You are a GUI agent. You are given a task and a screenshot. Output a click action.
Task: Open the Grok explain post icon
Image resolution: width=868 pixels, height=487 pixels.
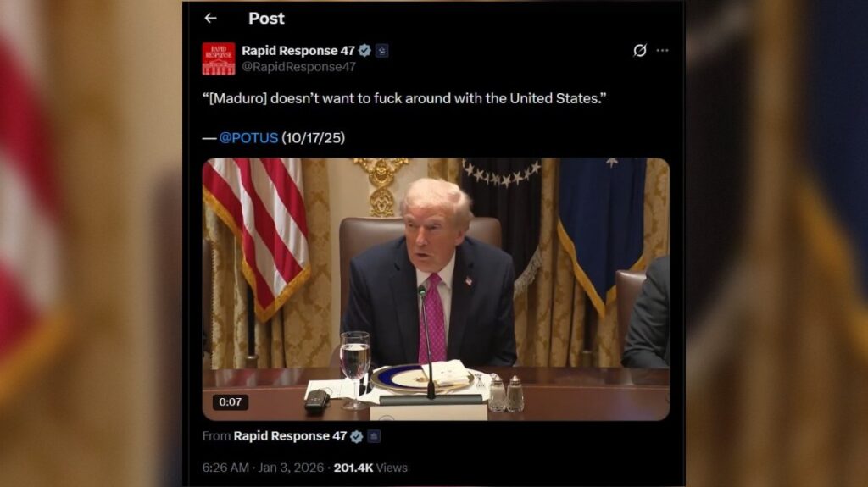[x=639, y=50]
